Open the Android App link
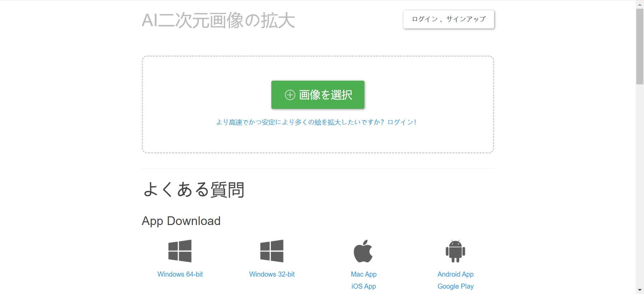The image size is (644, 294). click(455, 274)
